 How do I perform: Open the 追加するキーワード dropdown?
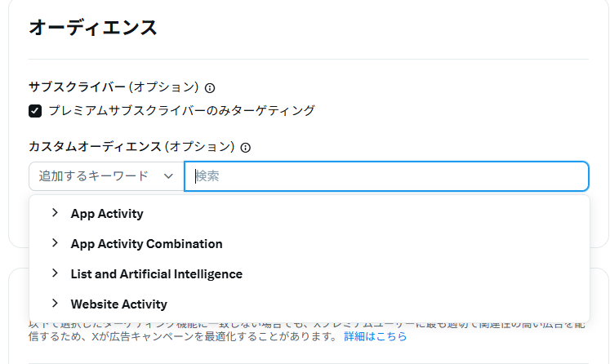tap(106, 176)
